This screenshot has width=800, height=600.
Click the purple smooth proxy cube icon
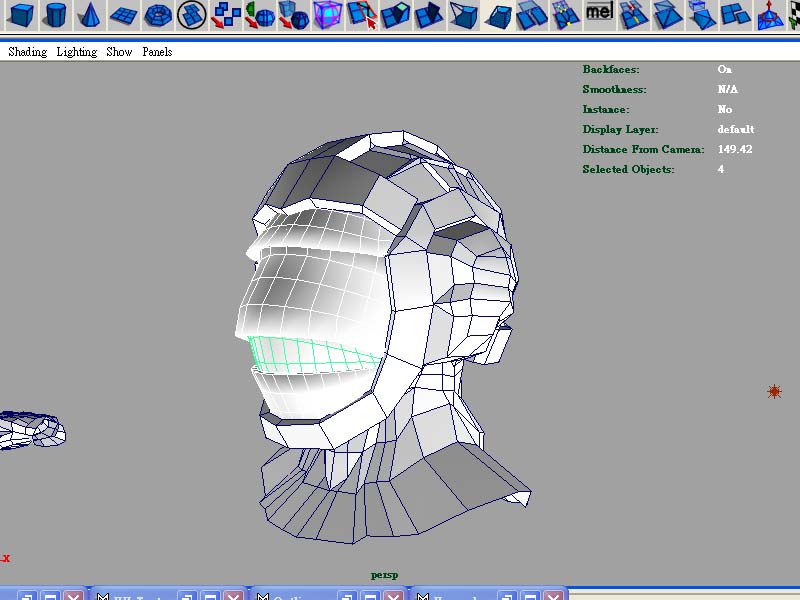(328, 15)
